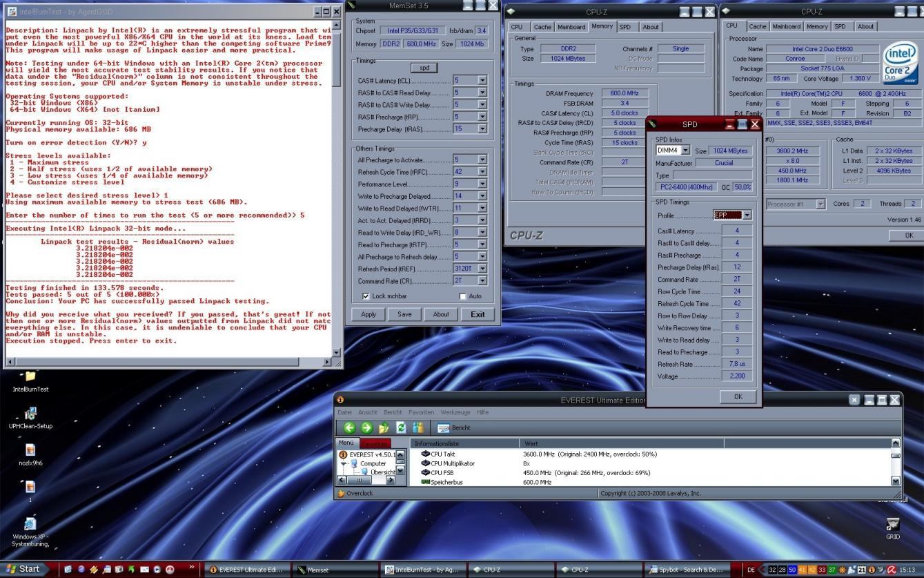The image size is (924, 578).
Task: Open the Datei menu in EVEREST
Action: click(x=344, y=412)
